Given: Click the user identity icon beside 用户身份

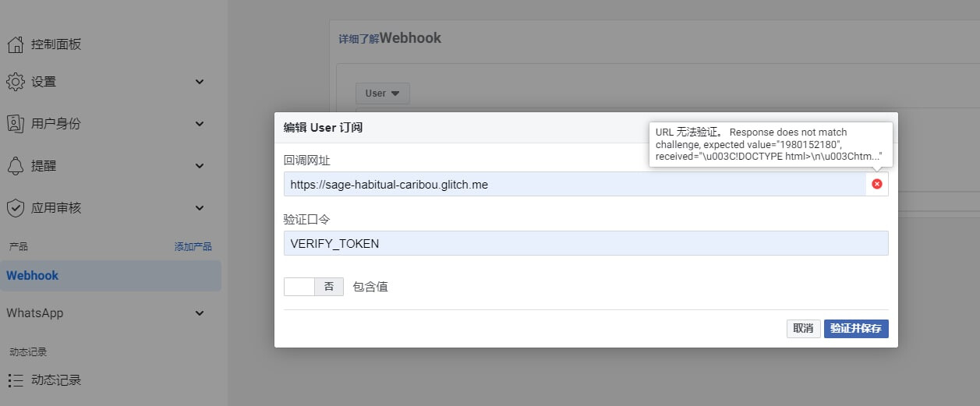Looking at the screenshot, I should [x=15, y=123].
